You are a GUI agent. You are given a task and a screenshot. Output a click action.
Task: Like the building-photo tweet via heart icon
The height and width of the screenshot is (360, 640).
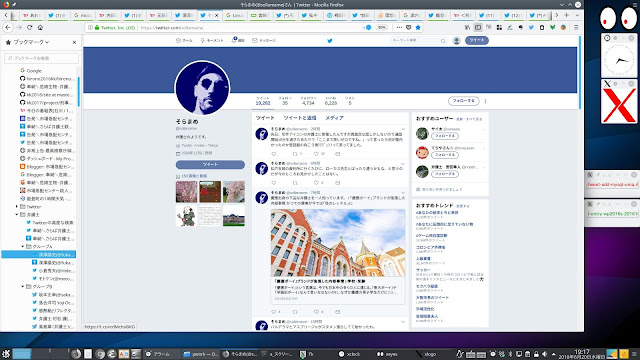(x=316, y=312)
